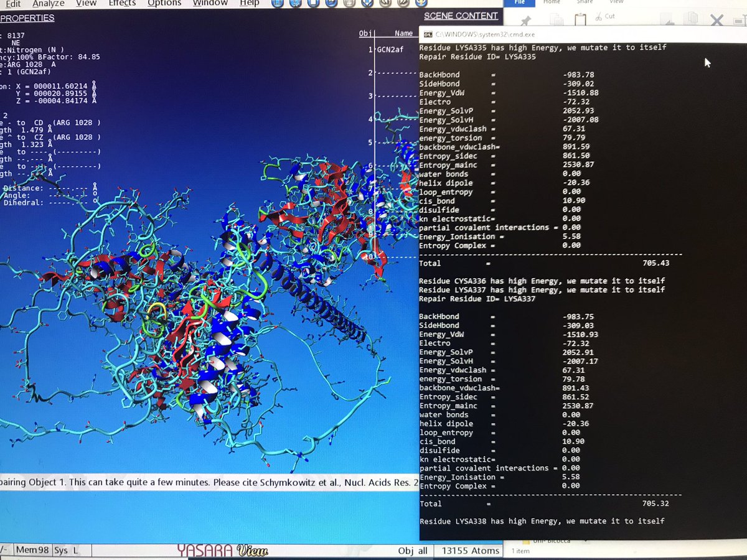
Task: Click the C:\WINDOWS\system32\cmd.exe title text
Action: click(485, 34)
